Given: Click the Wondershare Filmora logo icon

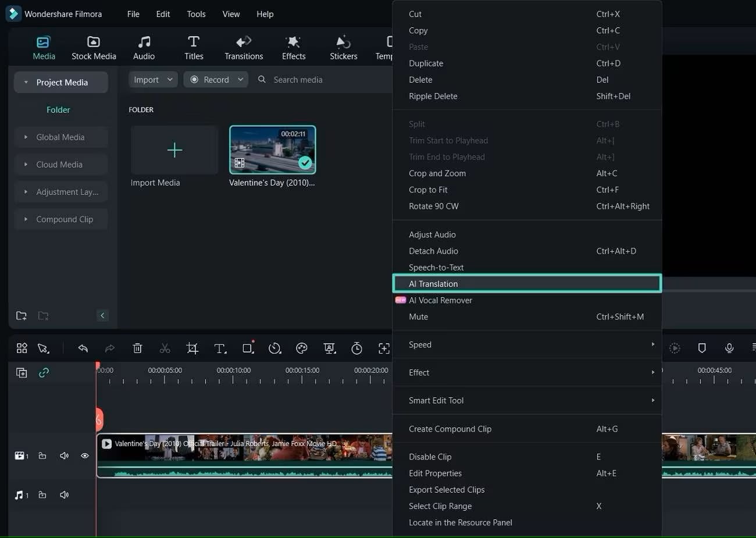Looking at the screenshot, I should (13, 14).
